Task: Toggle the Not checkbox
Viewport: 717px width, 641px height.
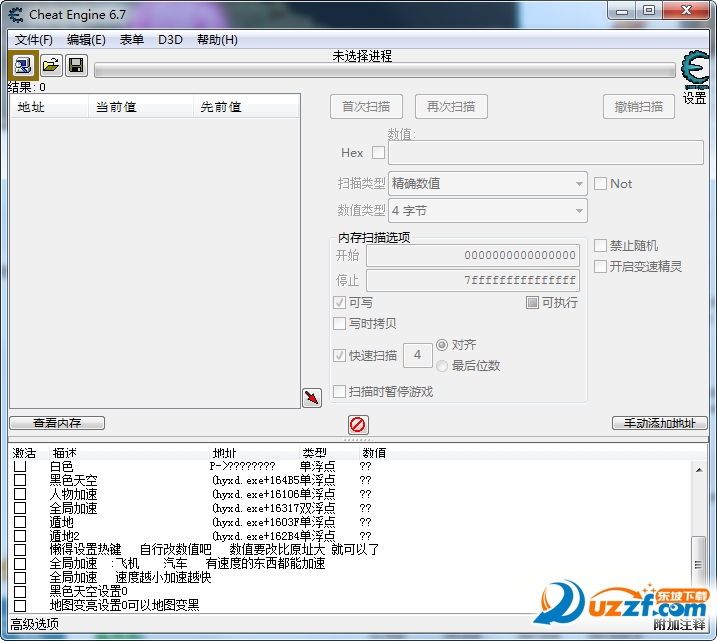Action: (x=600, y=183)
